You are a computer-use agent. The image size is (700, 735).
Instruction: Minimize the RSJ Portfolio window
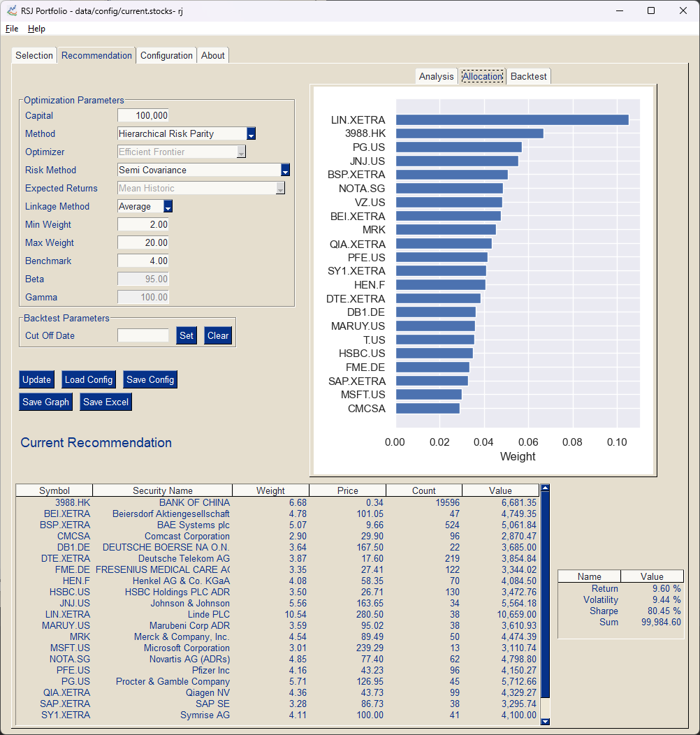click(x=620, y=10)
